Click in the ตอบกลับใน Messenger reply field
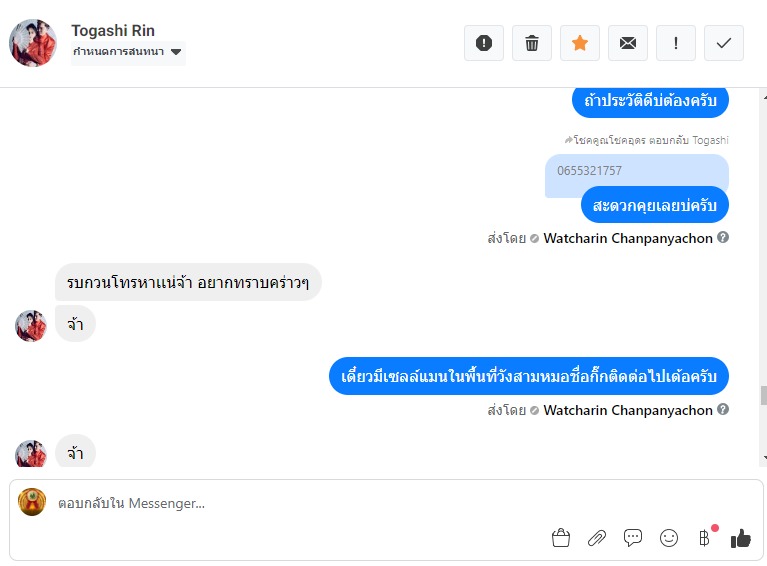The width and height of the screenshot is (767, 566). [x=300, y=503]
